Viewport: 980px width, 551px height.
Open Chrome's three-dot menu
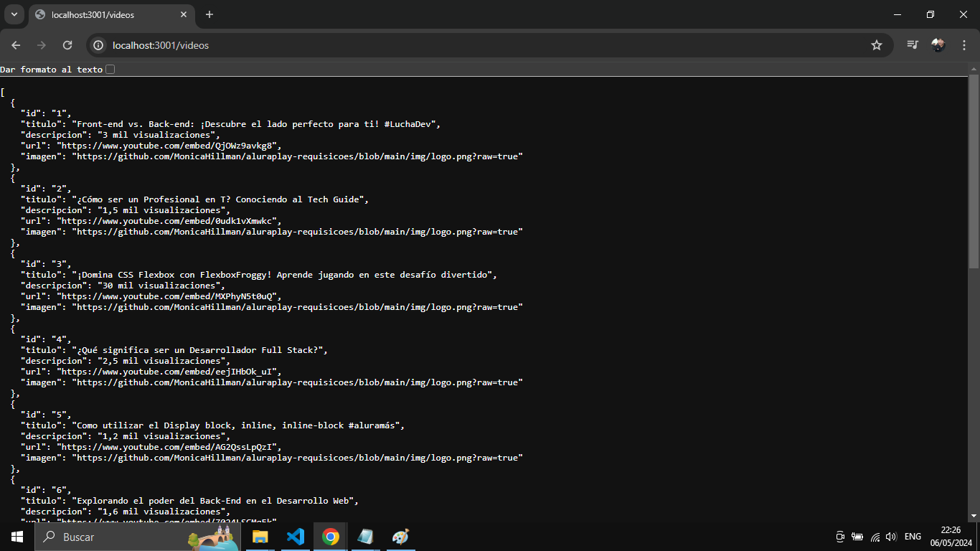[x=963, y=45]
